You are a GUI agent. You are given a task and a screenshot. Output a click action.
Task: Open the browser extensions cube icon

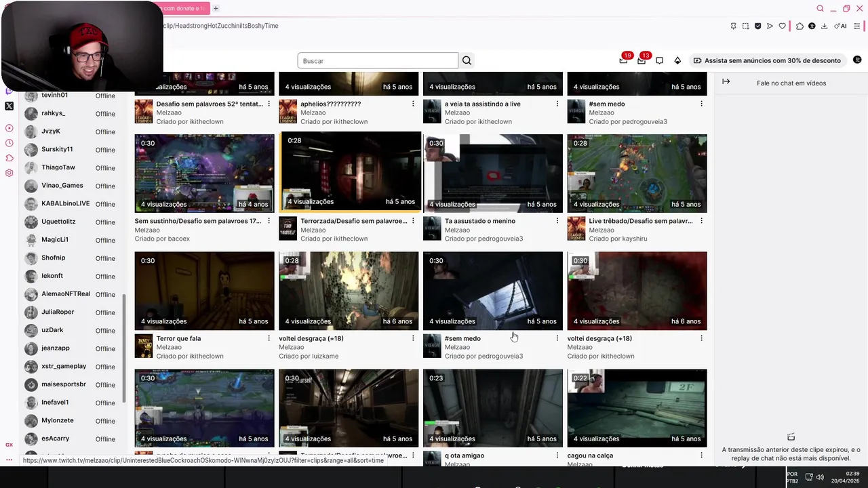coord(800,26)
